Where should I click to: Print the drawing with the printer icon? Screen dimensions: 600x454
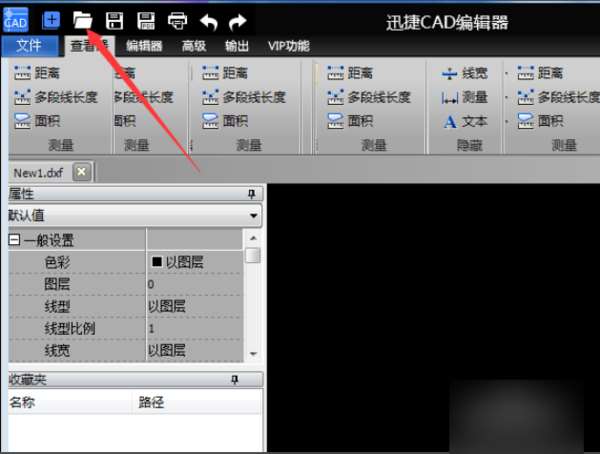coord(178,21)
